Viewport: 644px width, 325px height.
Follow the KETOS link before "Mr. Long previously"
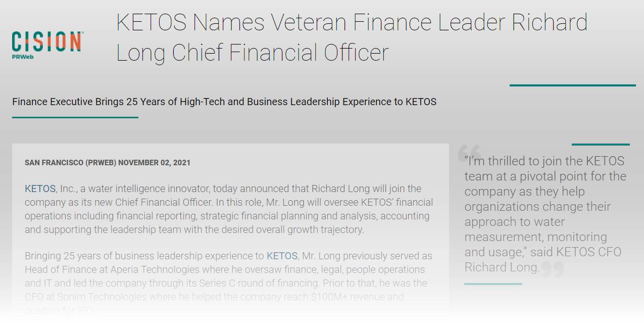[282, 256]
